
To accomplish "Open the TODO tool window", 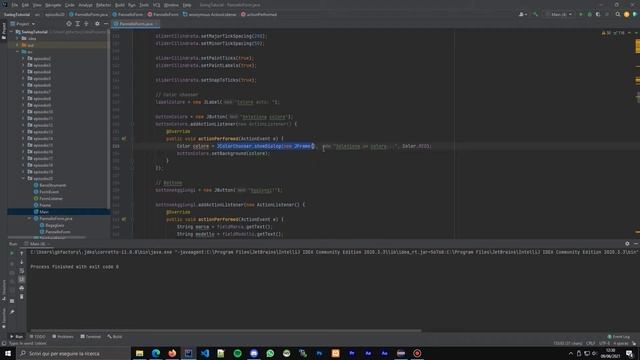I will coord(38,337).
